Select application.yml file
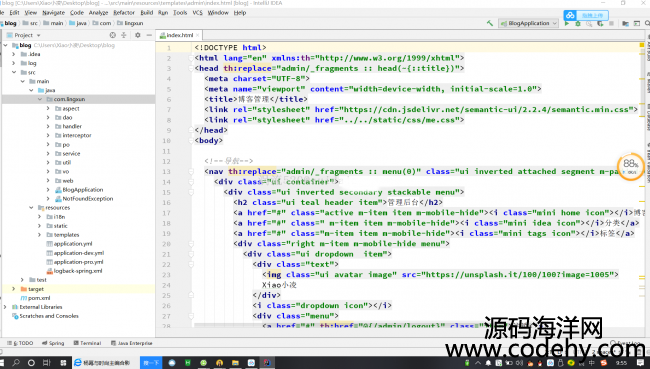This screenshot has height=369, width=650. click(x=73, y=244)
